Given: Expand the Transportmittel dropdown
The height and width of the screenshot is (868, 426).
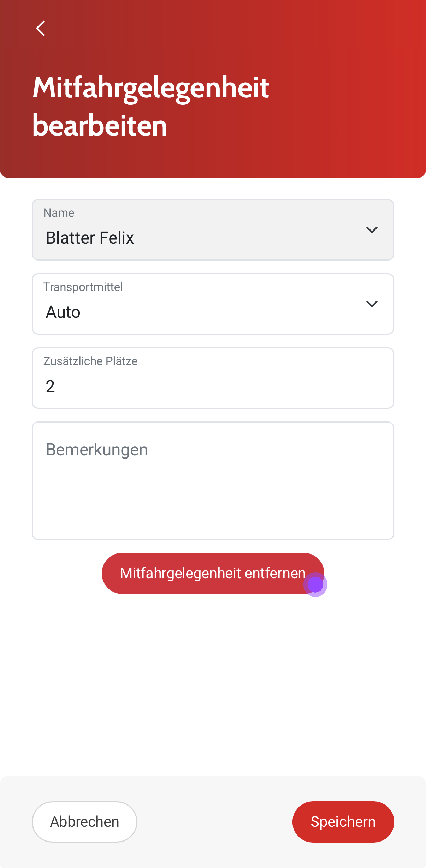Looking at the screenshot, I should click(213, 304).
